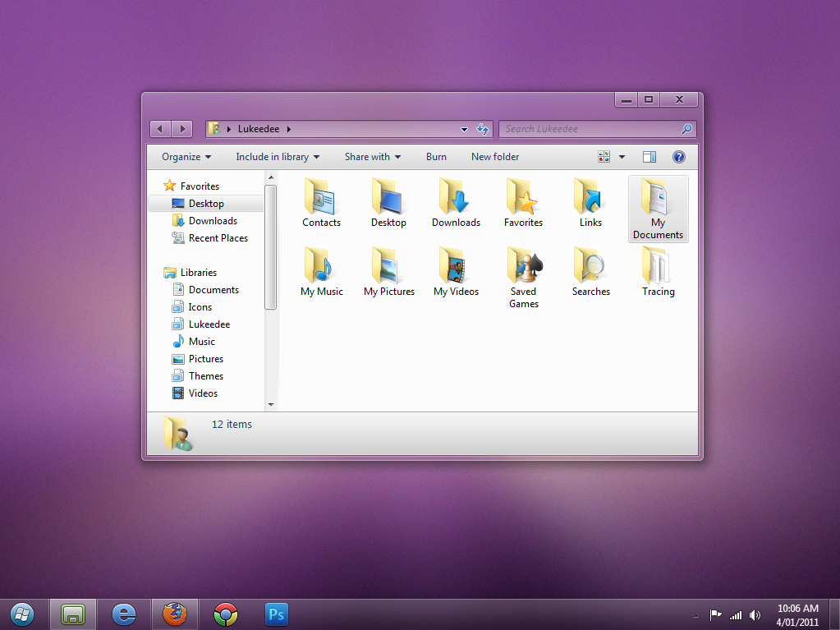Open the Themes library in sidebar
This screenshot has width=840, height=630.
pyautogui.click(x=205, y=376)
